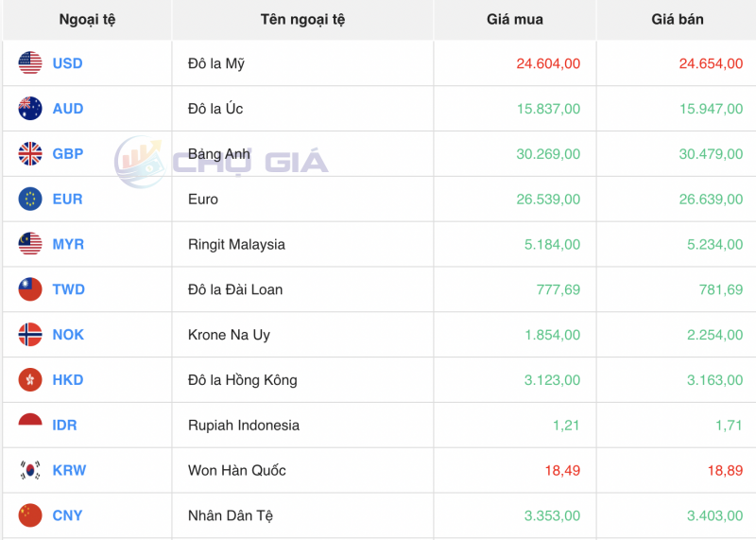
Task: Open the EUR currency link
Action: [x=67, y=199]
